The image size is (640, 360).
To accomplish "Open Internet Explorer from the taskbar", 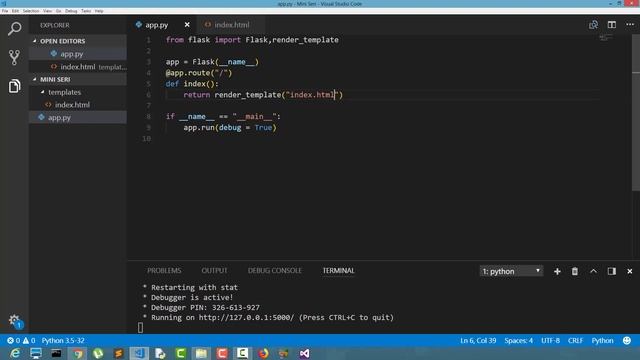I will click(x=15, y=353).
